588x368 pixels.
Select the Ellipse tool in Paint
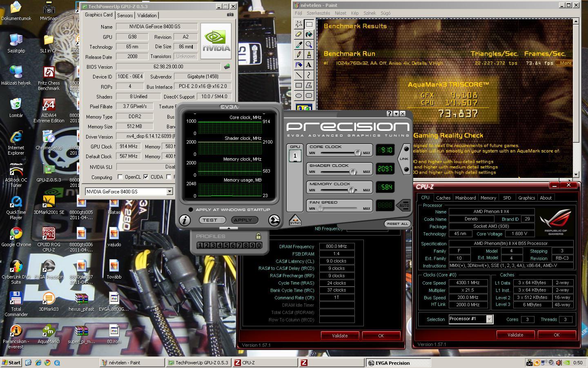[299, 96]
